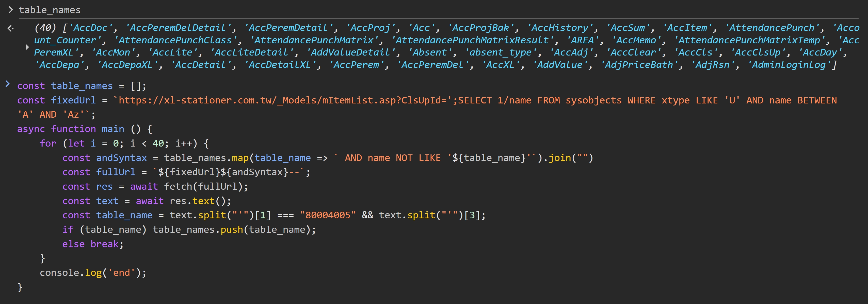The height and width of the screenshot is (304, 868).
Task: Click 'table_names.push(table_name)' statement
Action: pos(234,230)
